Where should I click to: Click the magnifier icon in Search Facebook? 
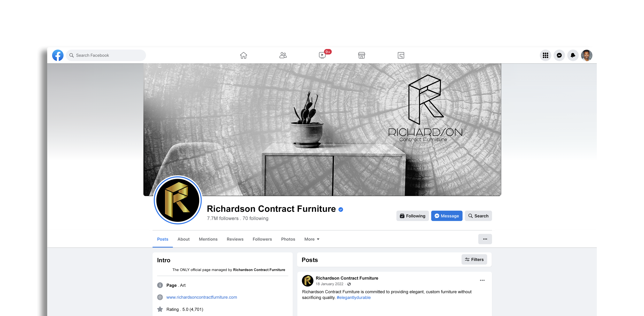point(71,55)
